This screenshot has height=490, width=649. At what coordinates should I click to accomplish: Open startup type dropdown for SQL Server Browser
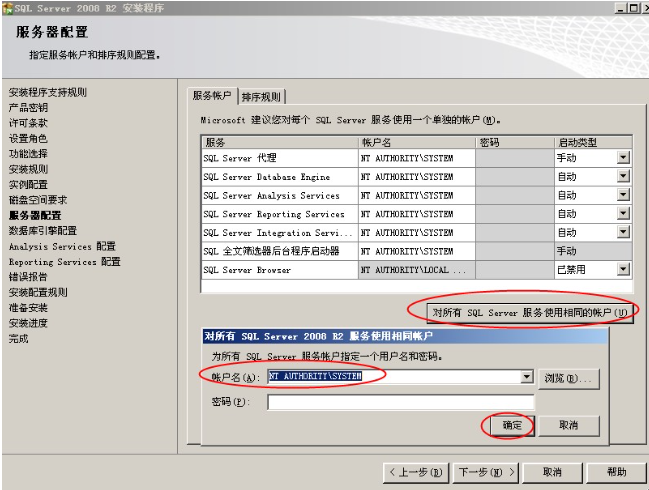click(623, 269)
